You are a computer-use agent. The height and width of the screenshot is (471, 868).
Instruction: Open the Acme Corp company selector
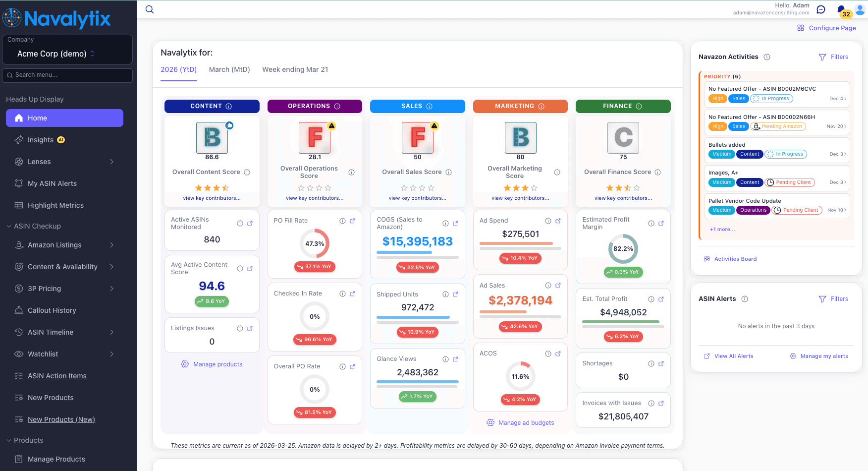(67, 54)
